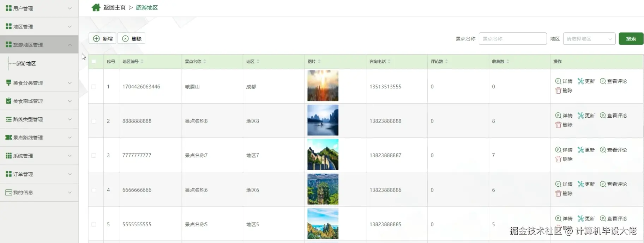Select 旅游地区 submenu item
644x243 pixels.
pos(26,63)
